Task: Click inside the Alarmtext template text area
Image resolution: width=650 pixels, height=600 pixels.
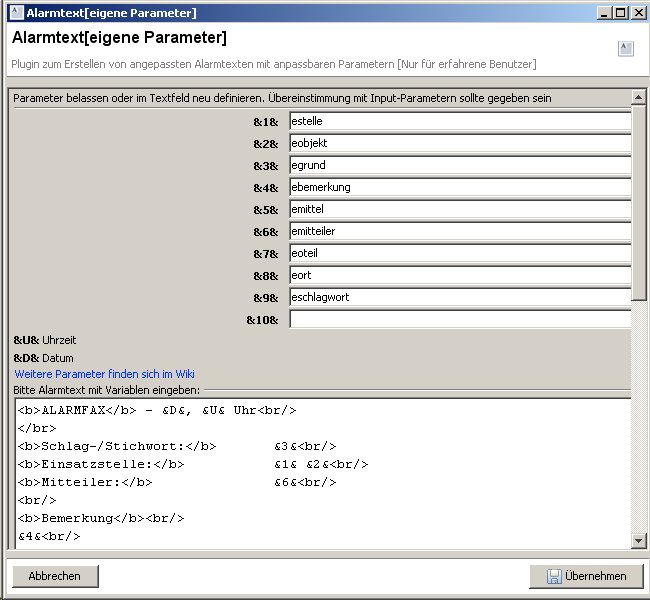Action: click(x=320, y=470)
